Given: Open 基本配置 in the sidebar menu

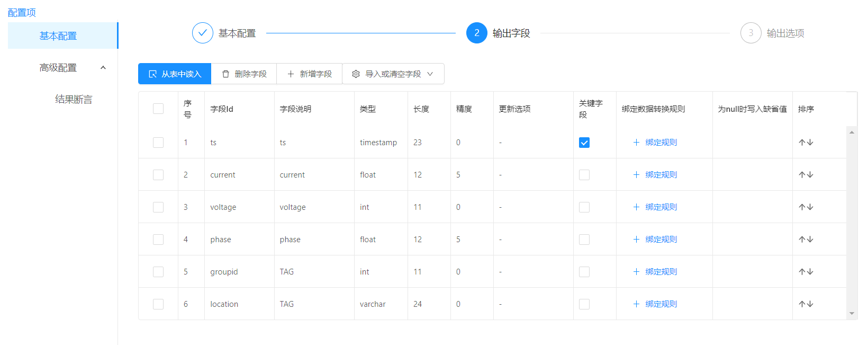Looking at the screenshot, I should [x=58, y=36].
